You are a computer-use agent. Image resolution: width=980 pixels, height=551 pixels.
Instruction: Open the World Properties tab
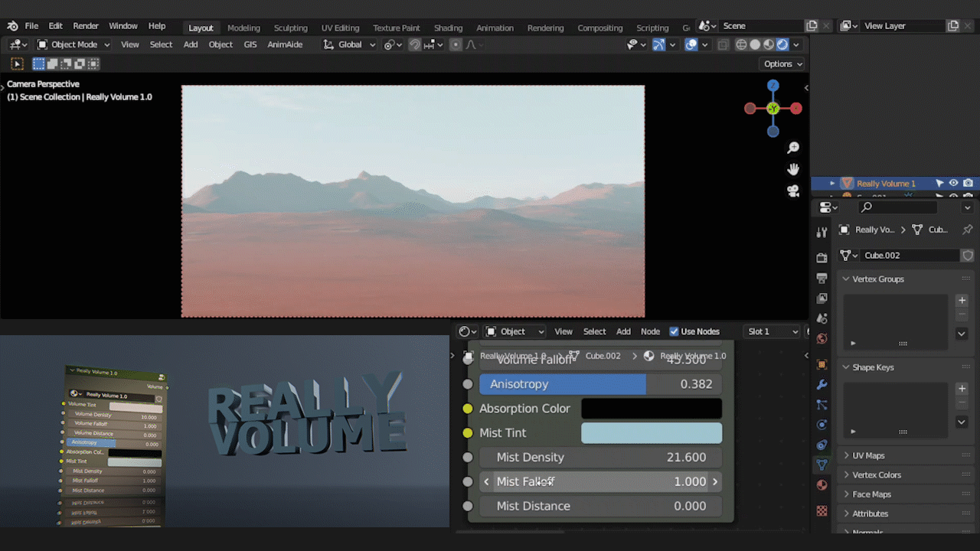coord(822,339)
